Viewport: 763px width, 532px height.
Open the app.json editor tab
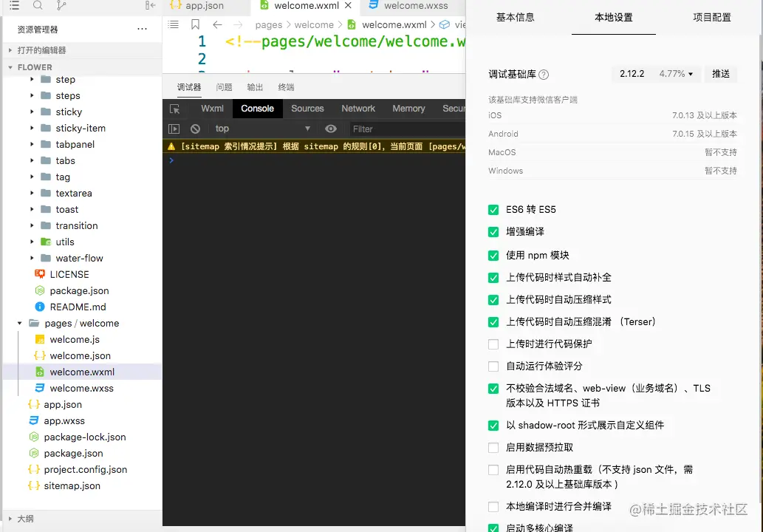click(205, 6)
